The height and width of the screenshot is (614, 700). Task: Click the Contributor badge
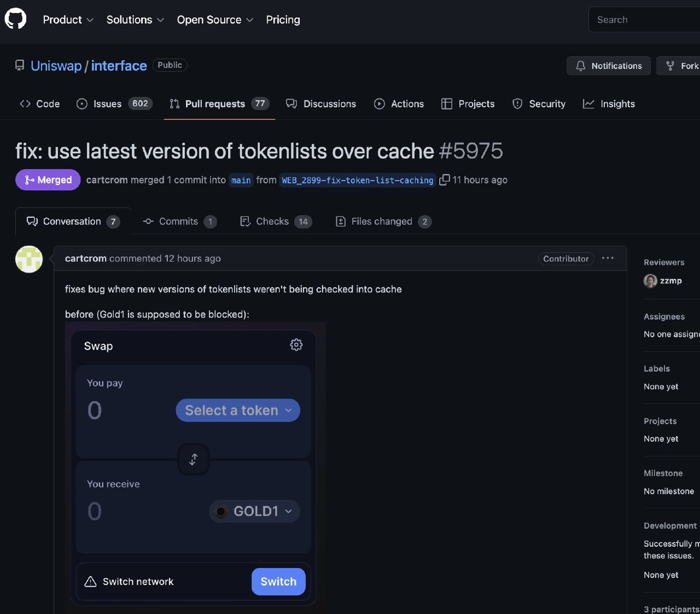coord(566,259)
